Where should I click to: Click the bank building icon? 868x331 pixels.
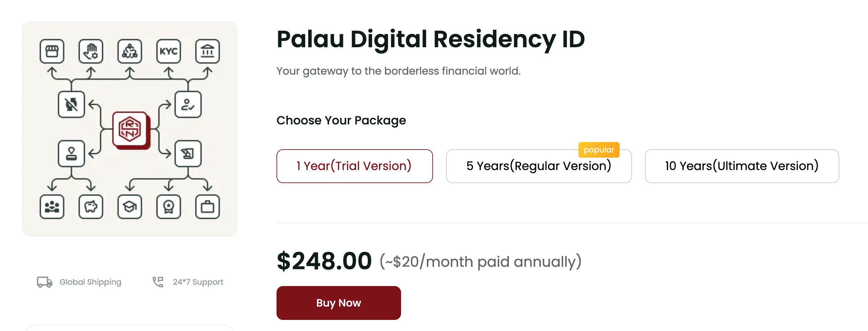(x=207, y=51)
